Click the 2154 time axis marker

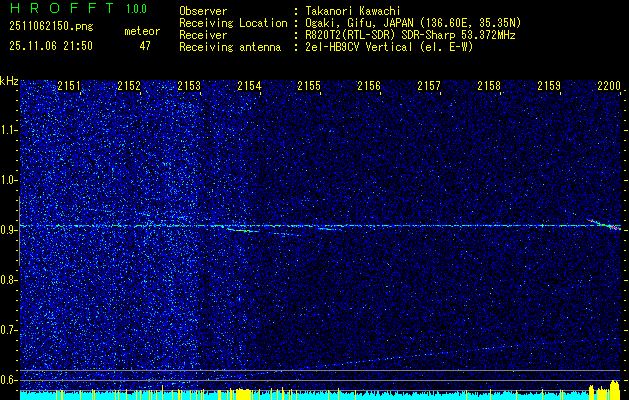(249, 86)
